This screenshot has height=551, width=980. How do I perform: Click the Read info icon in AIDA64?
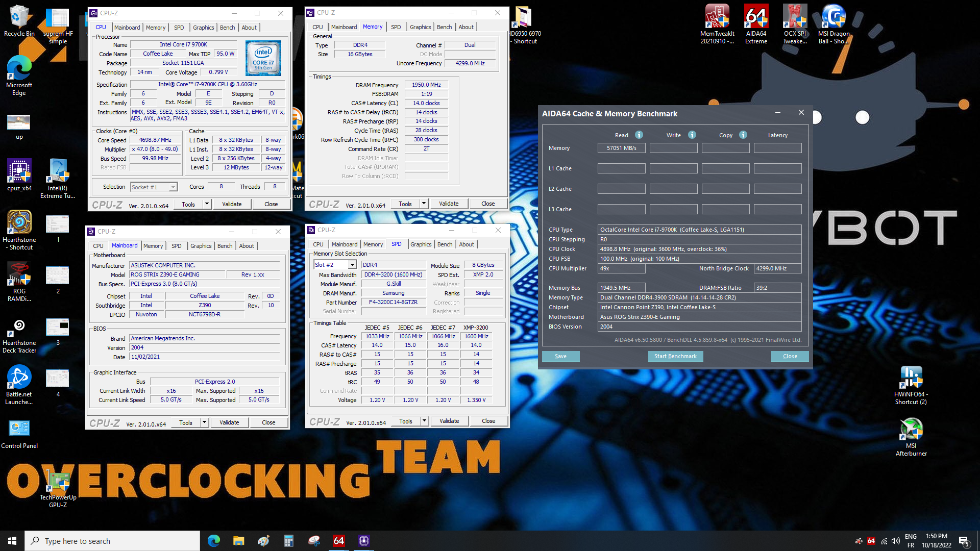(x=639, y=135)
